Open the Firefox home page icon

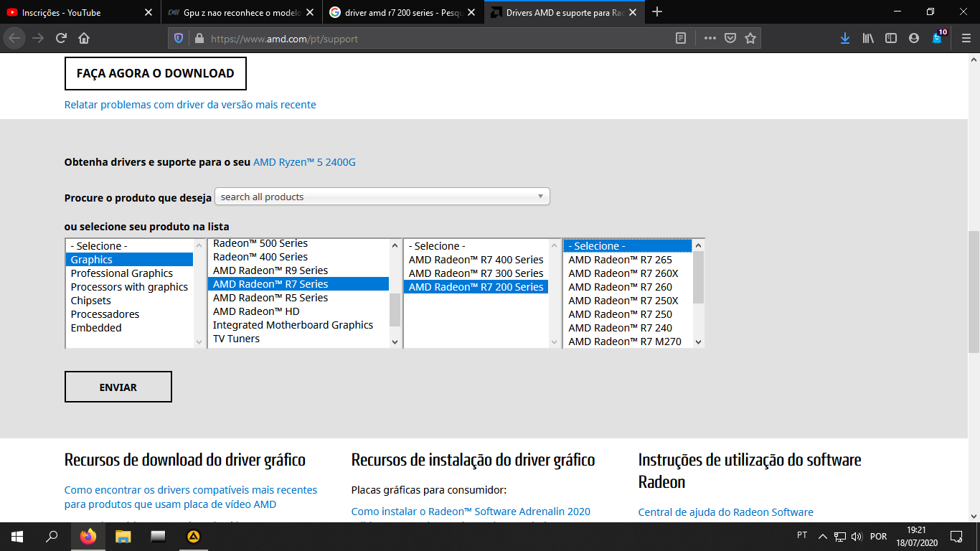click(84, 38)
